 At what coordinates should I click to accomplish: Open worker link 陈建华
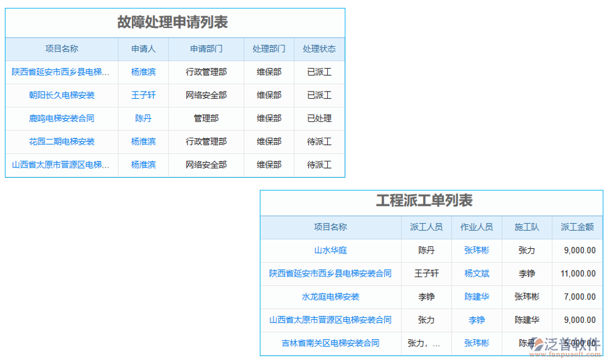coord(476,297)
